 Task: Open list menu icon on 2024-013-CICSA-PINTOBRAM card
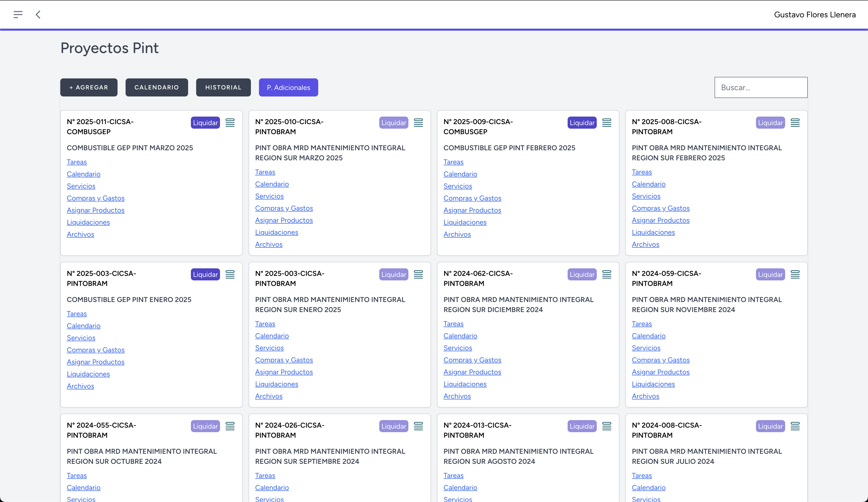pos(607,426)
